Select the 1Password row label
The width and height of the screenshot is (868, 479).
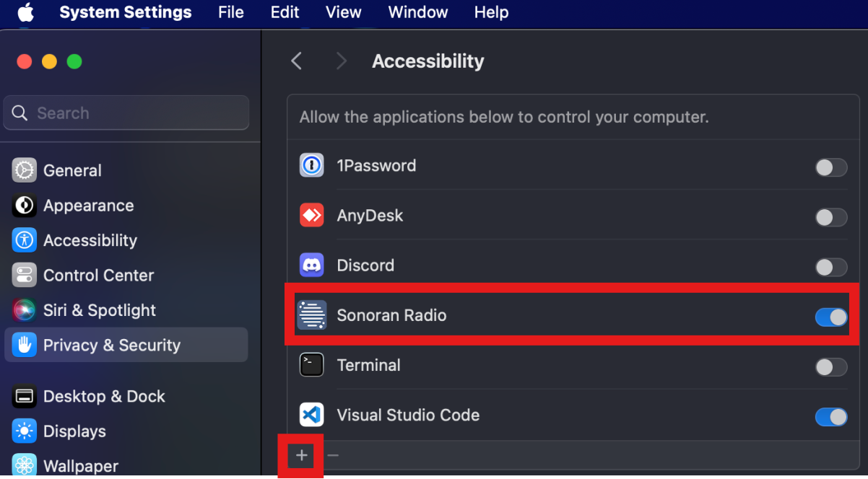[x=376, y=165]
